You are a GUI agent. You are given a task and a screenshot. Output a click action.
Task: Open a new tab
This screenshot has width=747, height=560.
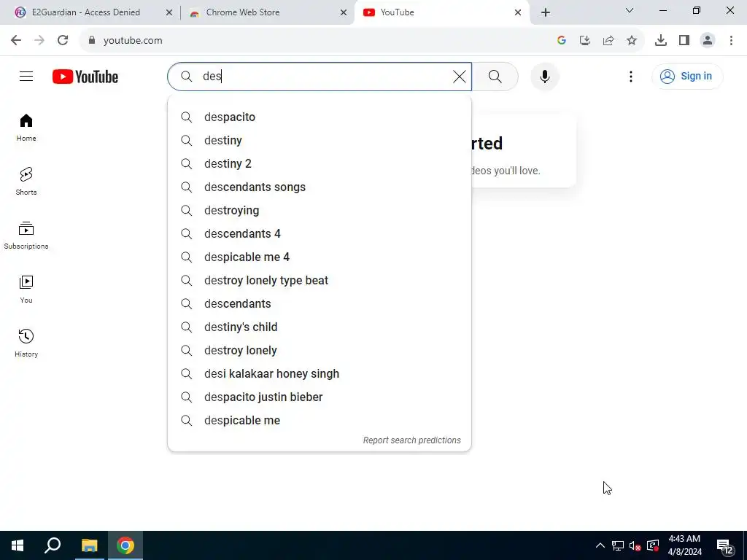tap(546, 13)
